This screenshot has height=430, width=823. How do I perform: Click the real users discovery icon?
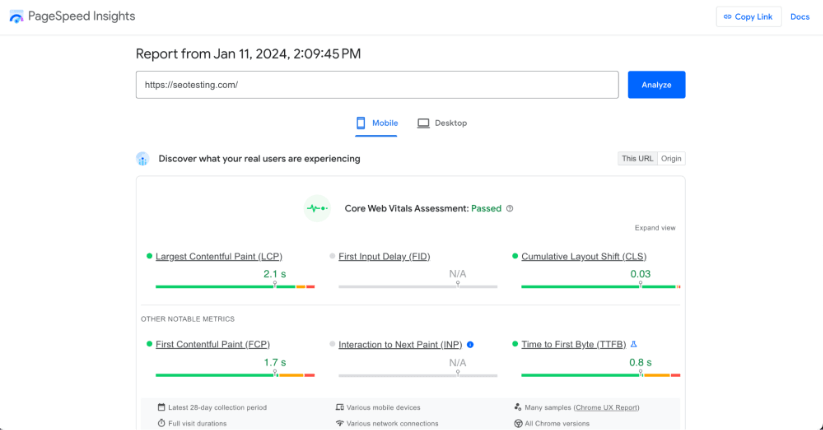click(143, 158)
